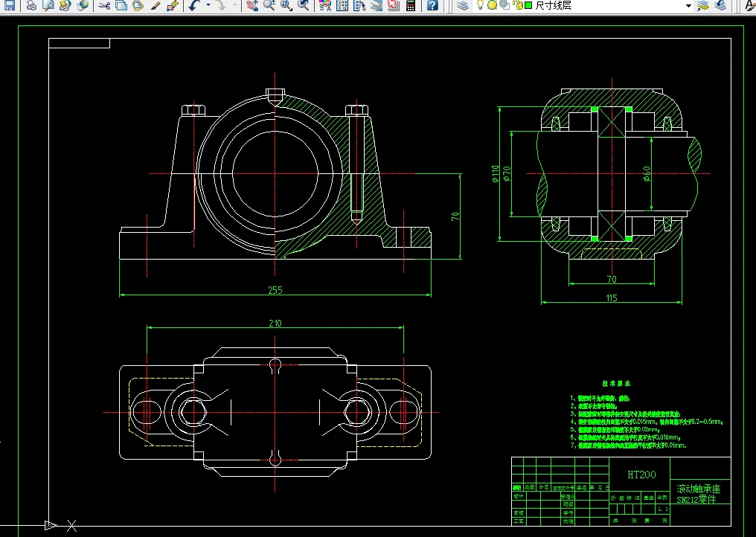Viewport: 756px width, 537px height.
Task: Click the Save icon in the toolbar
Action: pos(10,5)
